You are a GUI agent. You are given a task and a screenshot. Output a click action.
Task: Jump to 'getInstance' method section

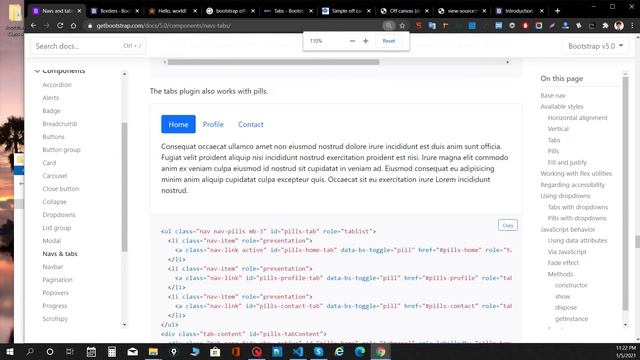pos(571,319)
